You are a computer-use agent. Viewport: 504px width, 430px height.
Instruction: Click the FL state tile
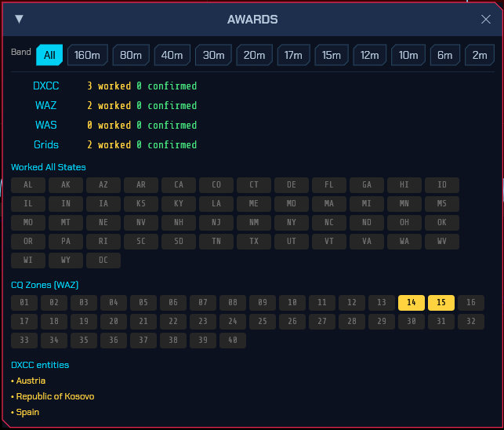[x=329, y=184]
